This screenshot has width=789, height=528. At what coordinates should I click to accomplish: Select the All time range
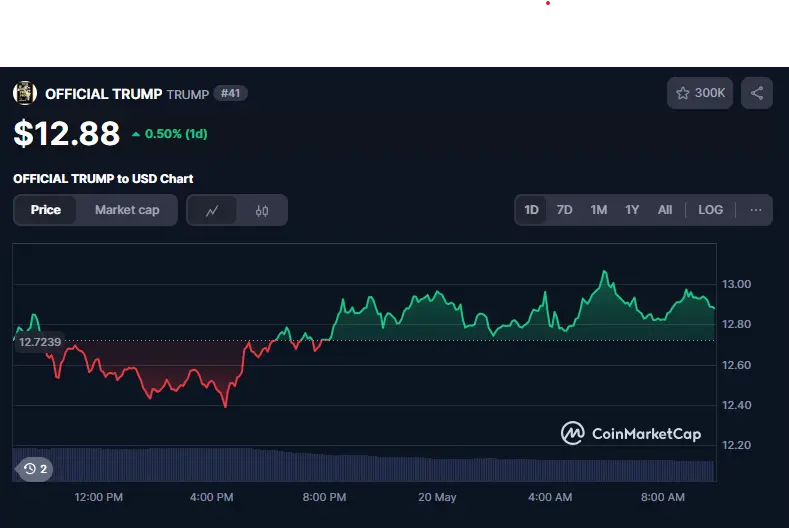pos(665,210)
